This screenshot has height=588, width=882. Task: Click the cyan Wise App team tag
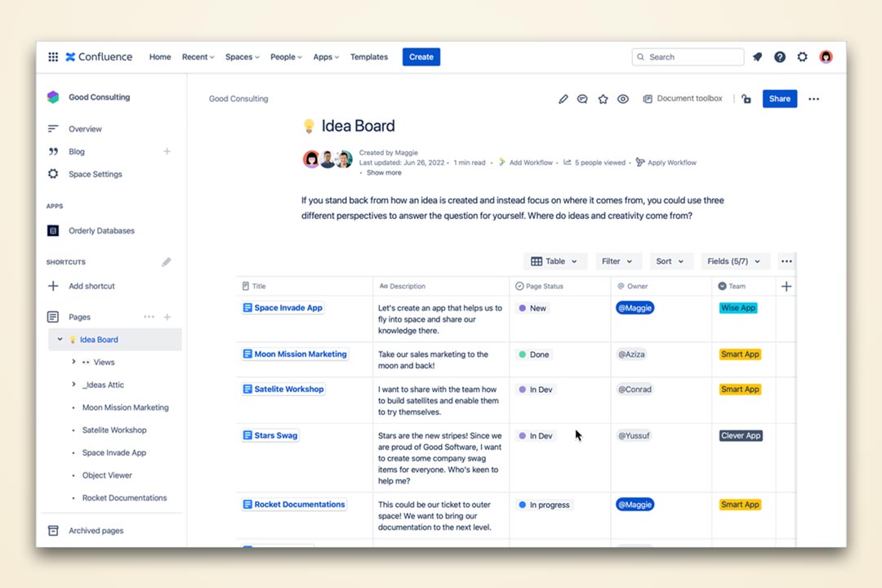[x=737, y=308]
